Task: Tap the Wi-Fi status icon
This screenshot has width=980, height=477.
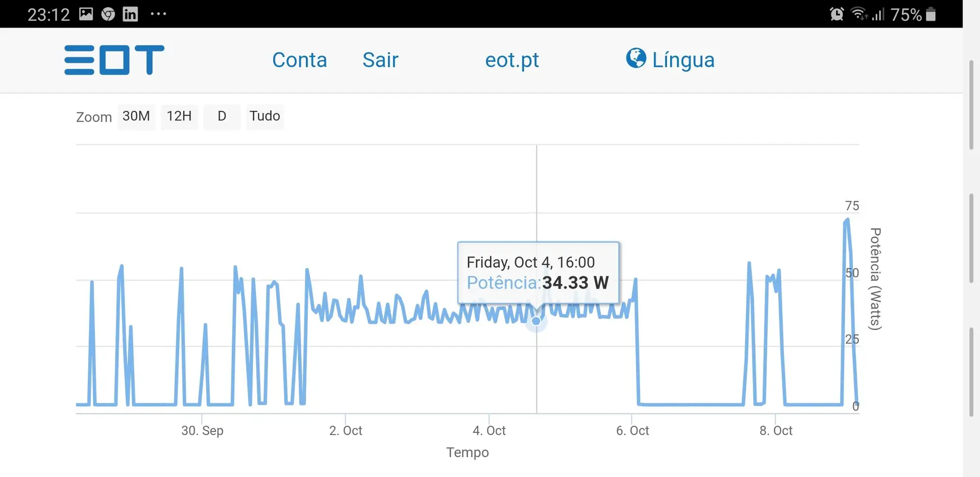Action: point(859,14)
